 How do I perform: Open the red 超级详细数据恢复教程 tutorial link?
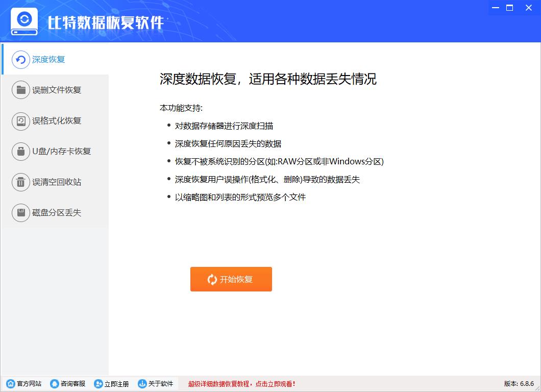tap(242, 384)
